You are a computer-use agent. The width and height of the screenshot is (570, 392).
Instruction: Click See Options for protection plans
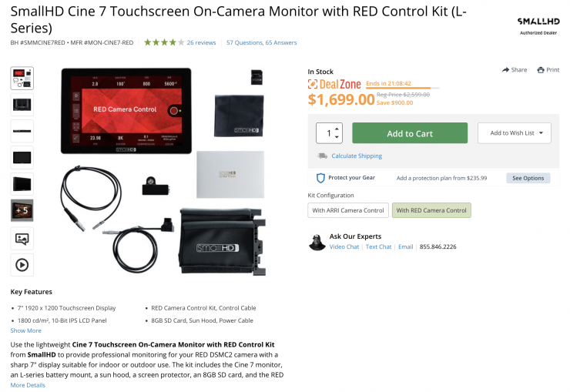click(528, 178)
